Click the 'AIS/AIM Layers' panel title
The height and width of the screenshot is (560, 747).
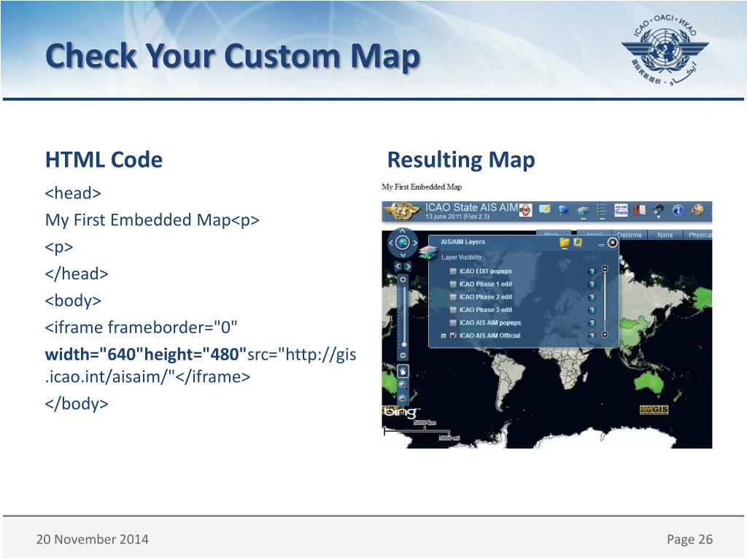pos(463,242)
